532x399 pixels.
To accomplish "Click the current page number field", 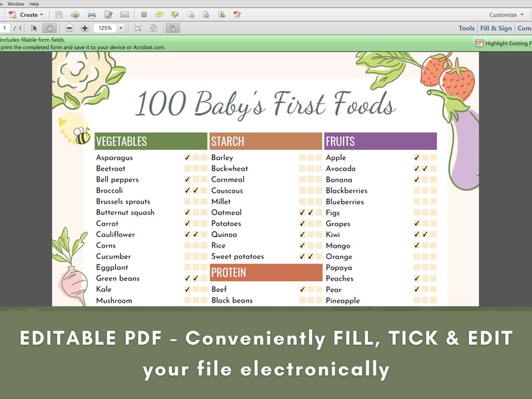I will (5, 28).
